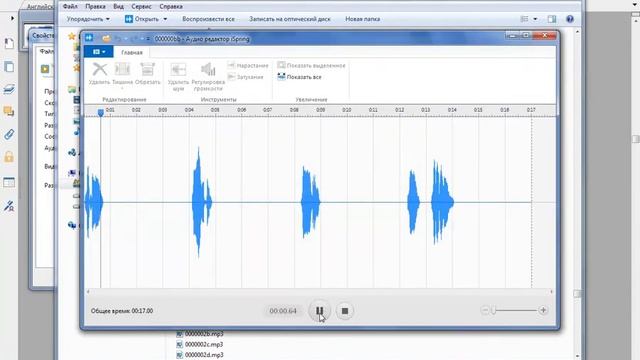Expand the black arrow at top-left sidebar

point(12,18)
